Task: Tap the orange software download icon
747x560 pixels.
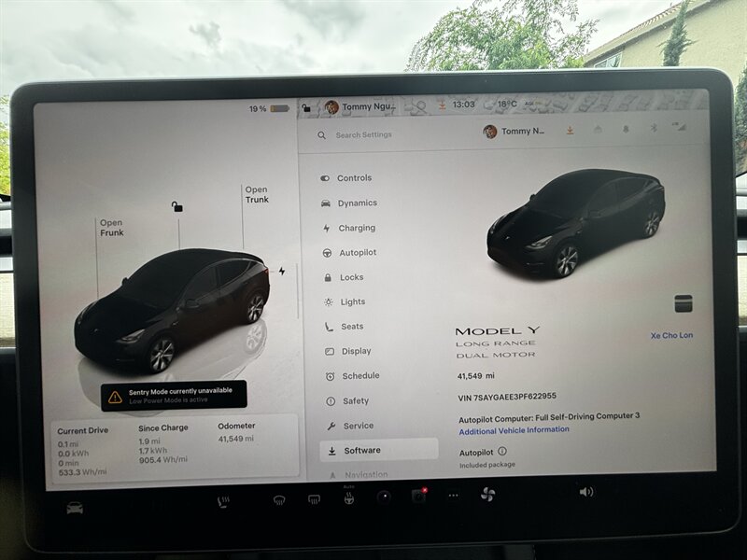Action: (x=570, y=131)
